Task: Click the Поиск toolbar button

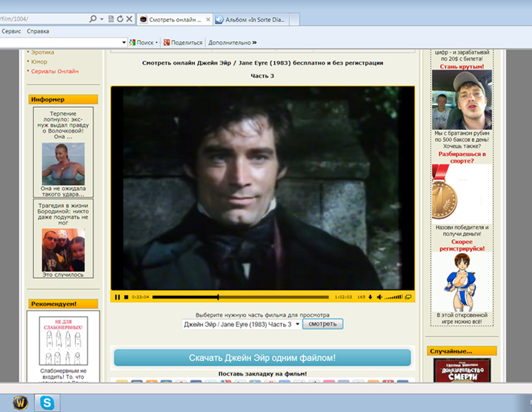Action: (x=142, y=43)
